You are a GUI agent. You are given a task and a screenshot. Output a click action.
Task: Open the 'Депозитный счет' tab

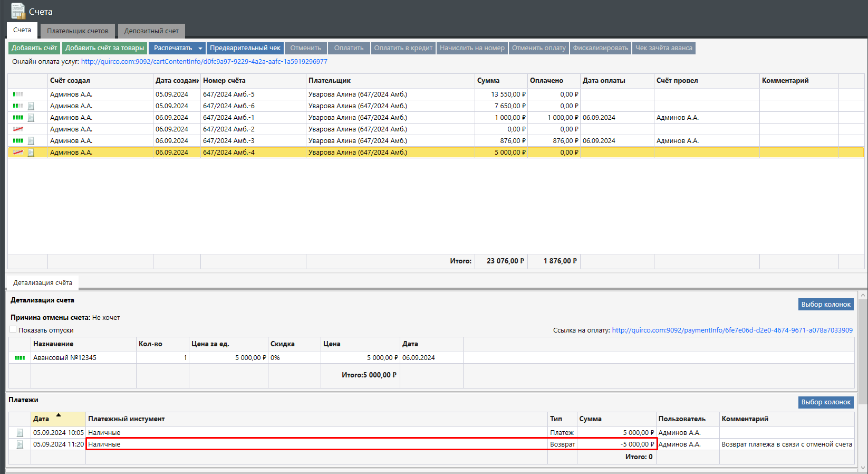pos(151,31)
